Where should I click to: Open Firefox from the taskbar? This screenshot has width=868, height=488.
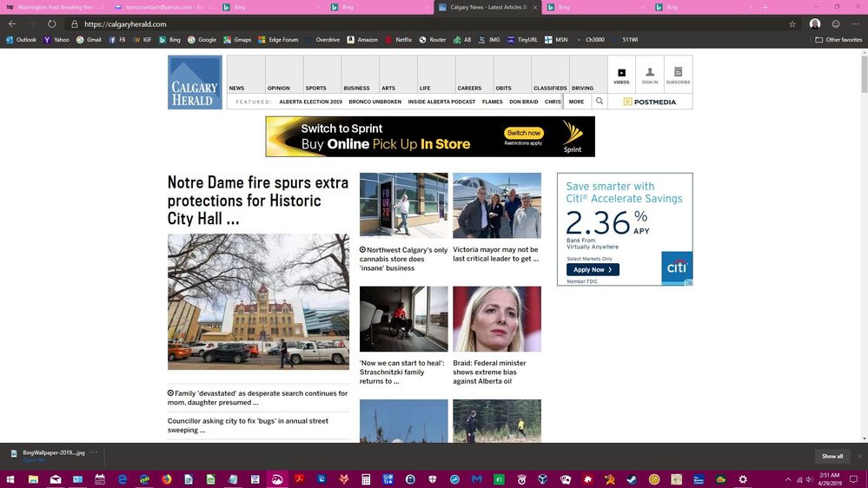pyautogui.click(x=166, y=479)
